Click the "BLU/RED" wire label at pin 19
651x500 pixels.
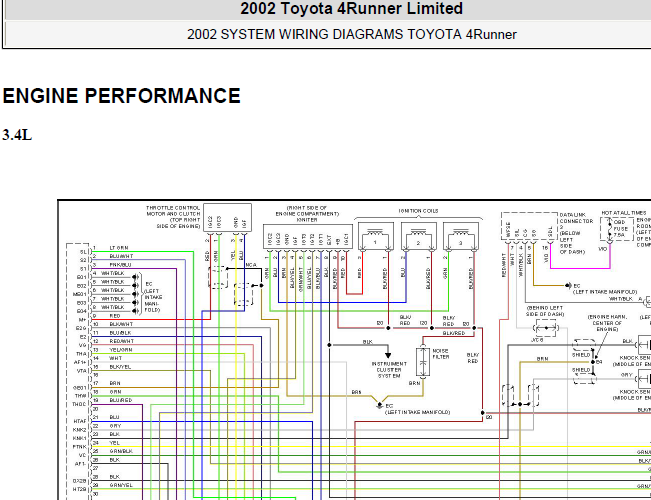point(121,400)
